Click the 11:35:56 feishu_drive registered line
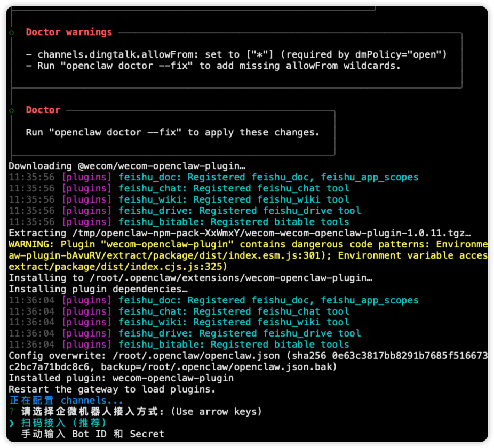This screenshot has height=448, width=494. tap(185, 211)
